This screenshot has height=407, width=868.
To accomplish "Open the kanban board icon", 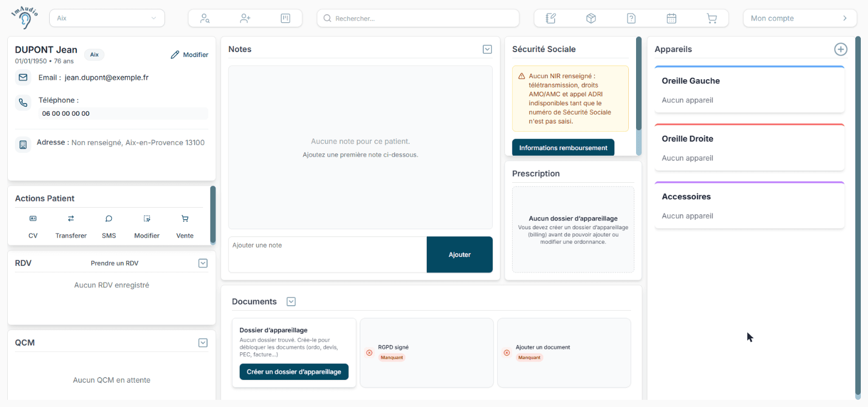I will 286,18.
